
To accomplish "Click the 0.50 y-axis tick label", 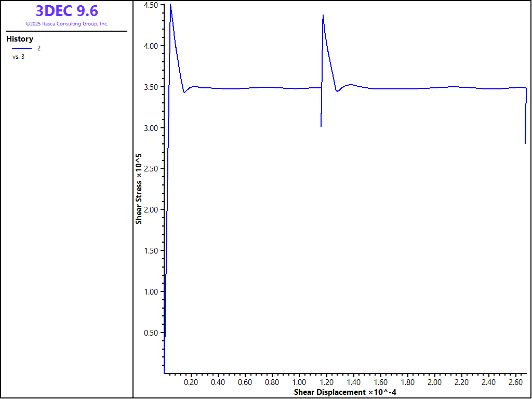I will coord(151,333).
